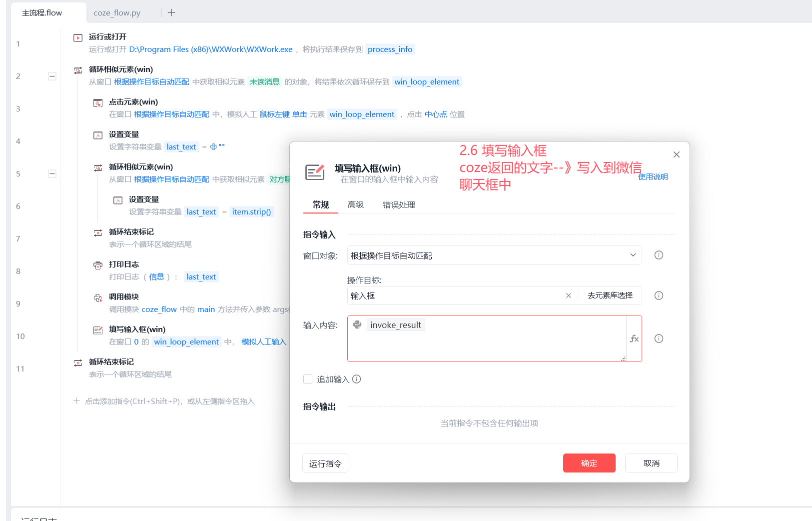
Task: Click the last_text variable in row 6
Action: 201,211
